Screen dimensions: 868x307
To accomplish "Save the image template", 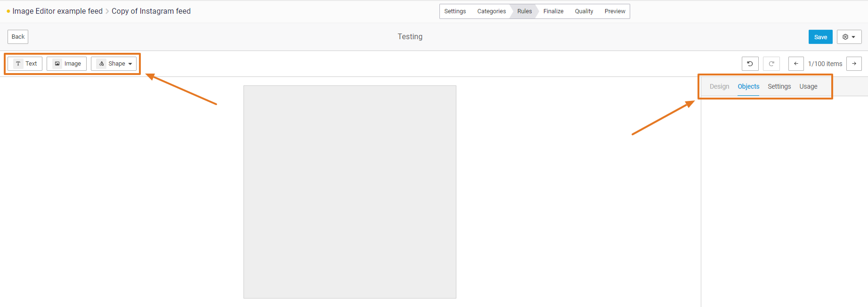I will point(820,37).
